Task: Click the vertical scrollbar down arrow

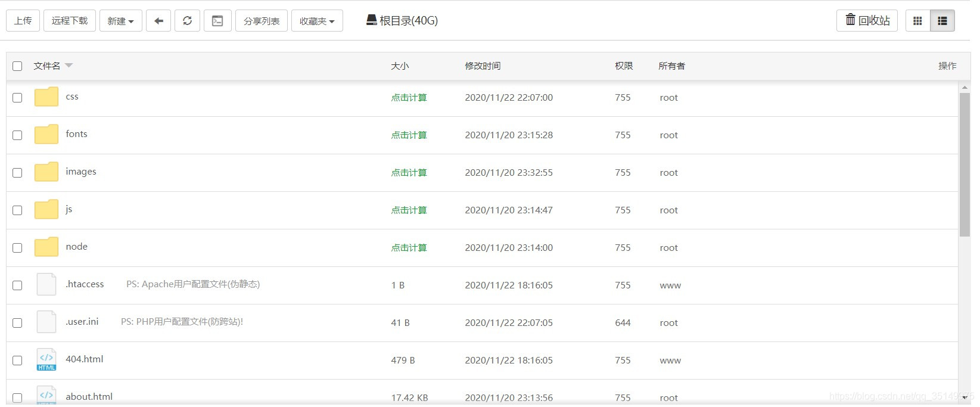Action: [965, 397]
